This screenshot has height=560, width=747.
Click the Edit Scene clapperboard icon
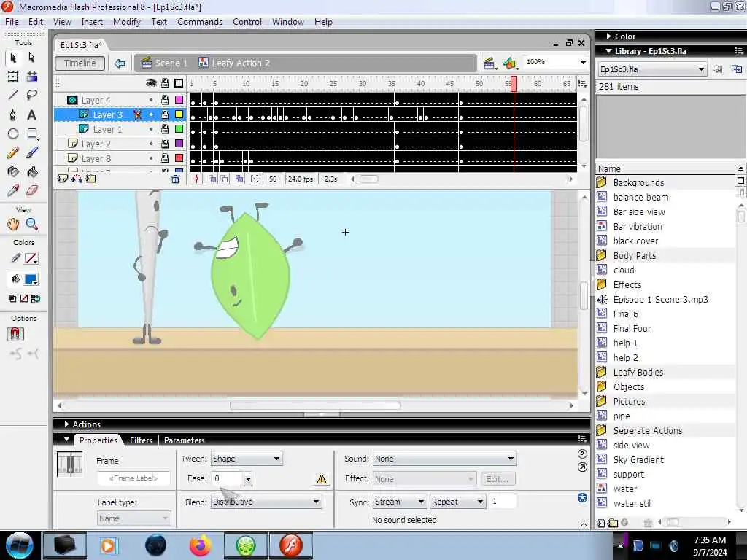coord(489,63)
